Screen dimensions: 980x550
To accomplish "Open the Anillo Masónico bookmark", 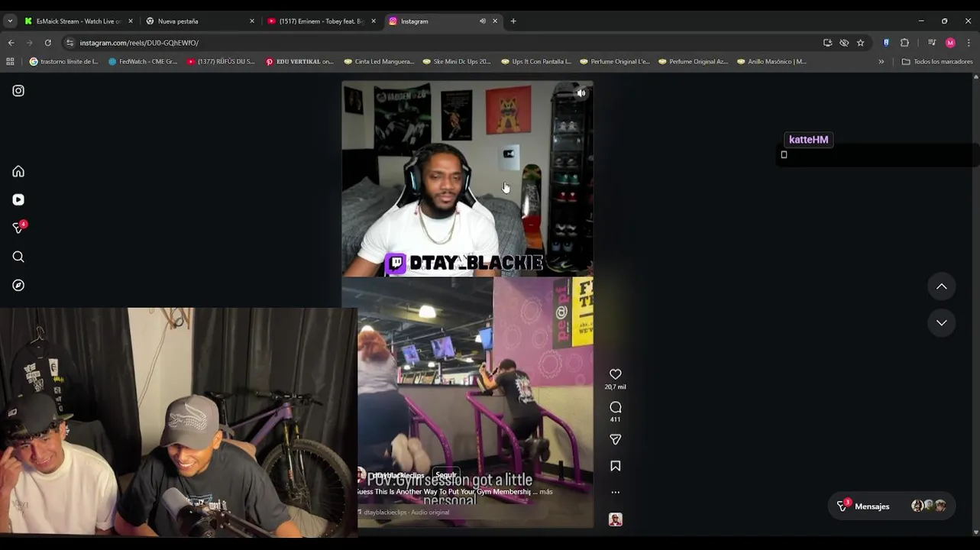I will [x=772, y=62].
